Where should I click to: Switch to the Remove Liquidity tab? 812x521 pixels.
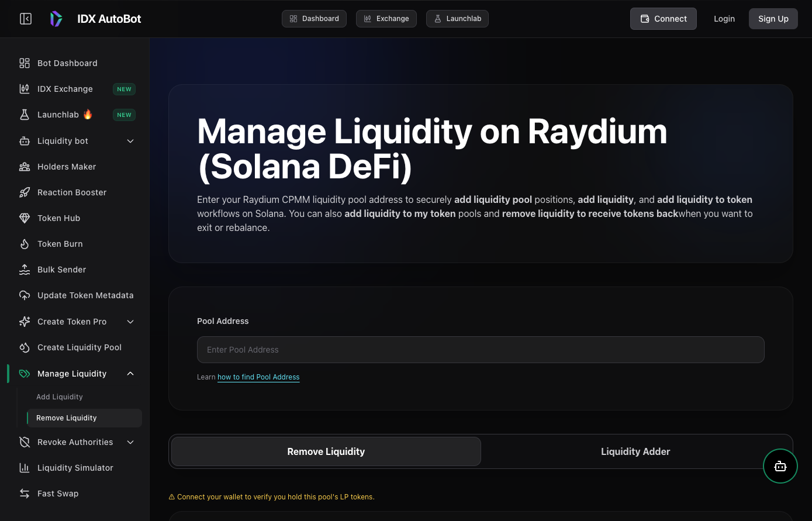coord(326,451)
